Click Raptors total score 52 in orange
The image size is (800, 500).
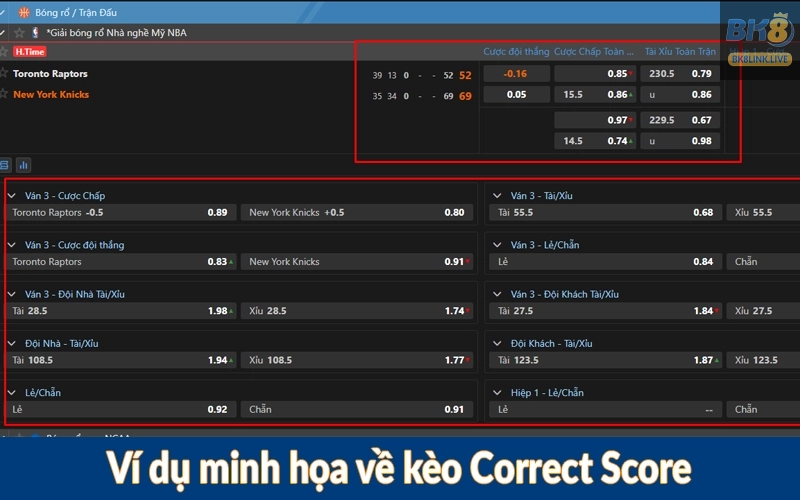pos(465,76)
